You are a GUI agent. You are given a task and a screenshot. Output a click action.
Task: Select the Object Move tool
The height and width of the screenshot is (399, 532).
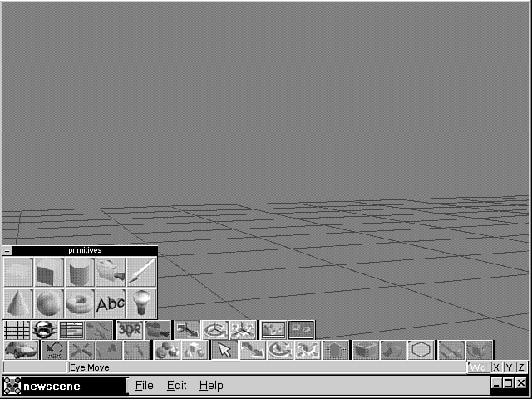click(x=253, y=350)
